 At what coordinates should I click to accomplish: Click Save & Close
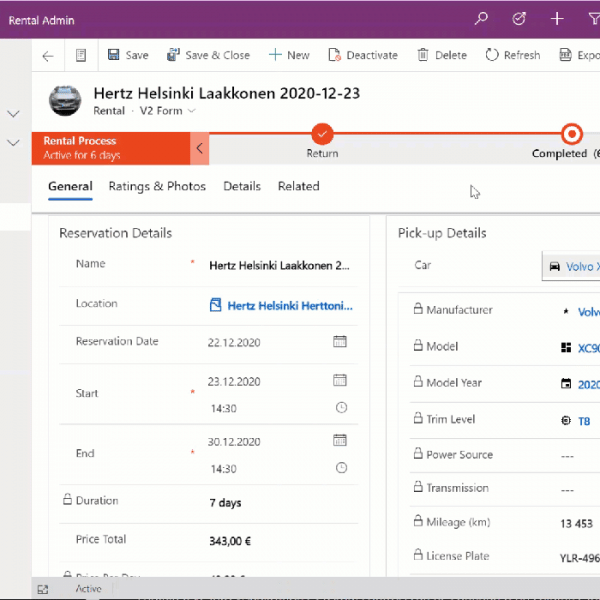pyautogui.click(x=208, y=55)
